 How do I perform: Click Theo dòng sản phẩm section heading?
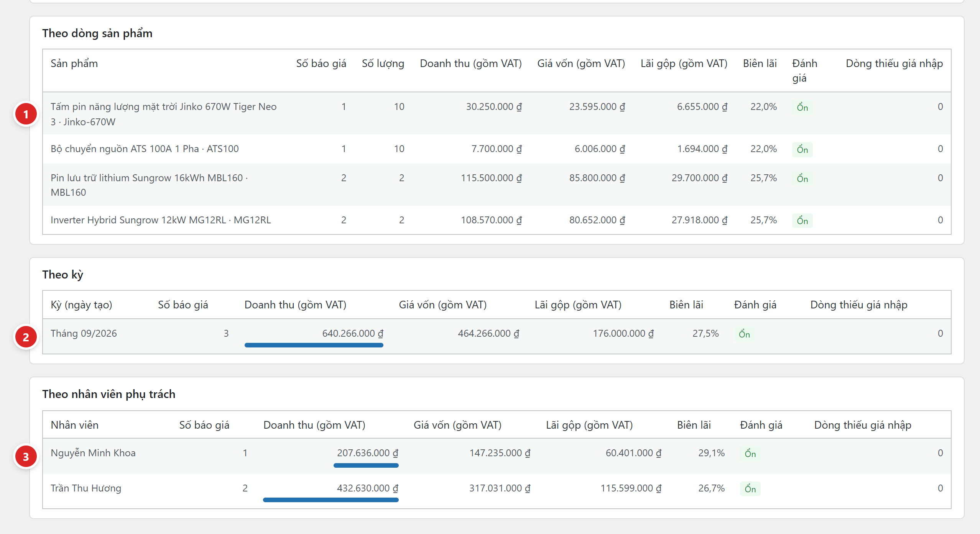point(97,33)
